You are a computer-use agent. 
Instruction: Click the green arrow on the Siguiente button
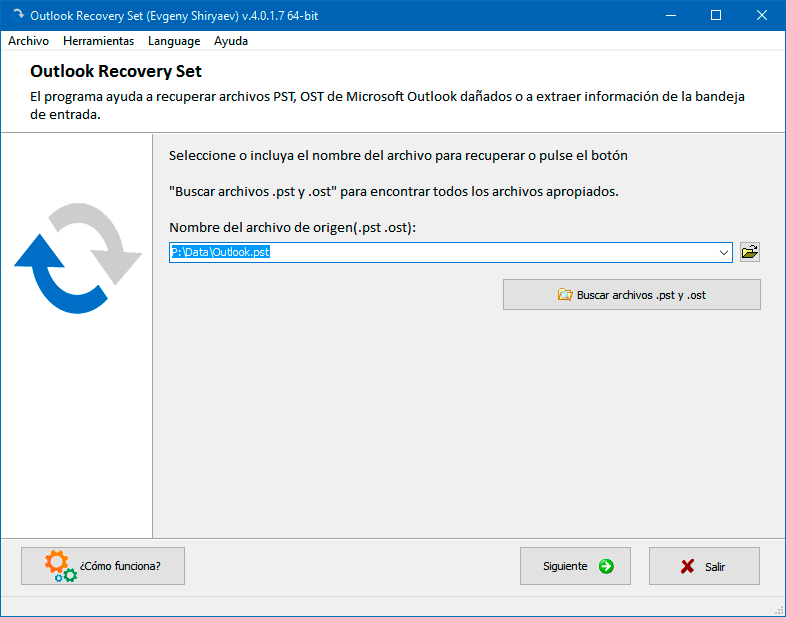(606, 566)
